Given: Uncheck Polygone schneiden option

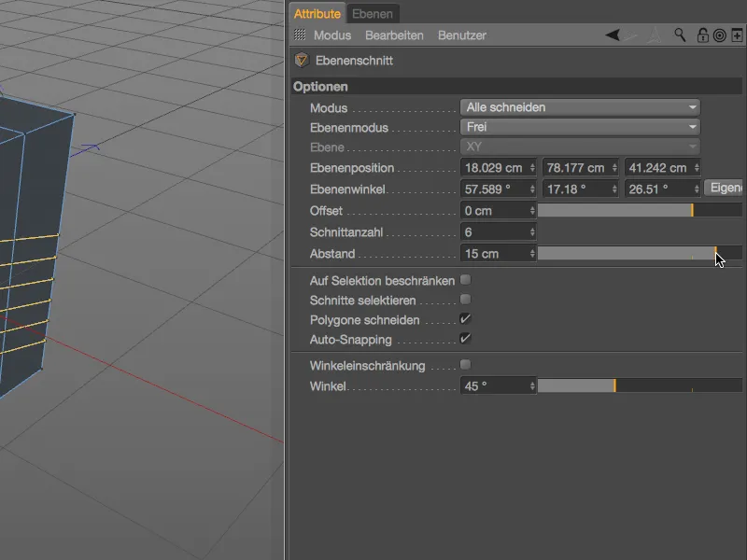Looking at the screenshot, I should pos(465,319).
